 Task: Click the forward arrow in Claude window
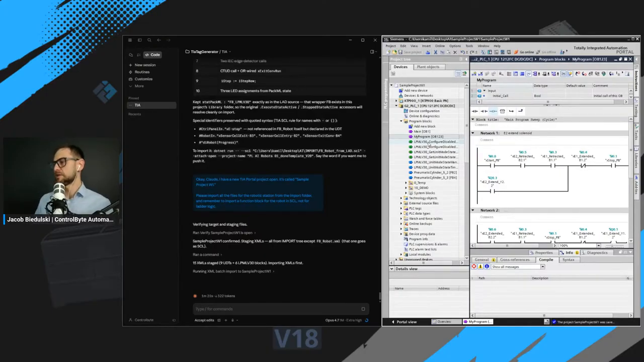pos(169,40)
